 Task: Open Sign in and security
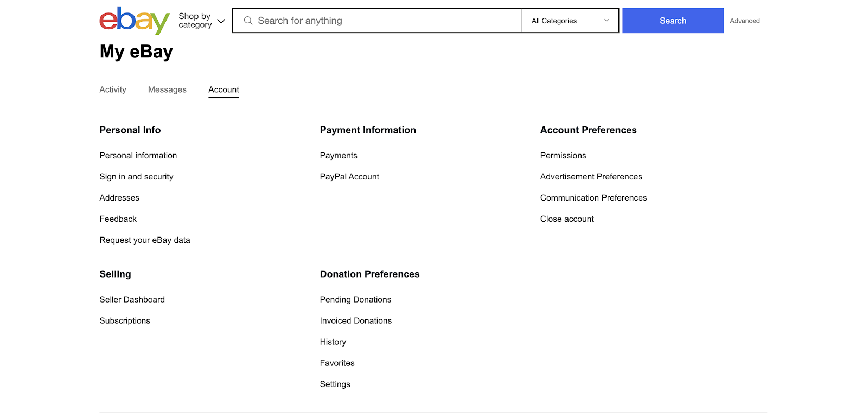136,176
